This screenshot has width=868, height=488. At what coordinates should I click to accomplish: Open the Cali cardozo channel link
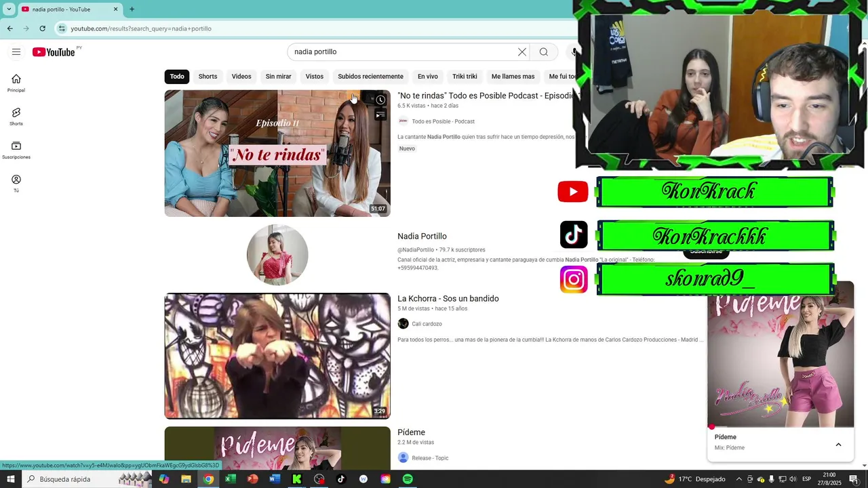(427, 324)
